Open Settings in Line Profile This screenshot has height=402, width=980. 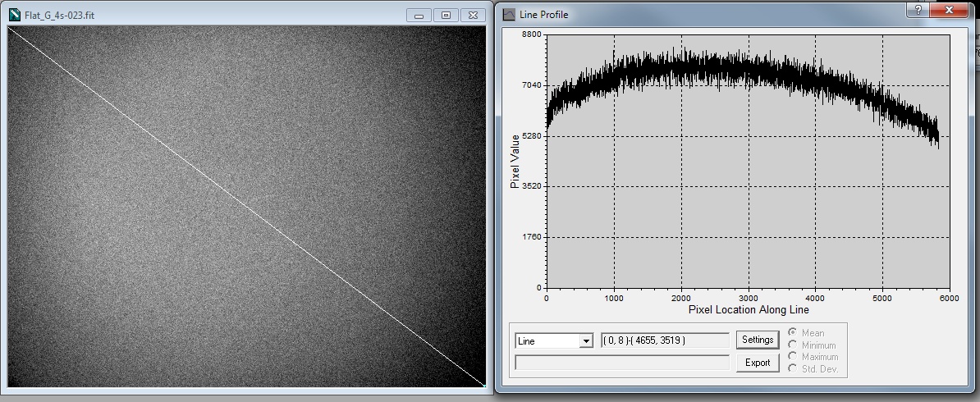click(x=757, y=340)
